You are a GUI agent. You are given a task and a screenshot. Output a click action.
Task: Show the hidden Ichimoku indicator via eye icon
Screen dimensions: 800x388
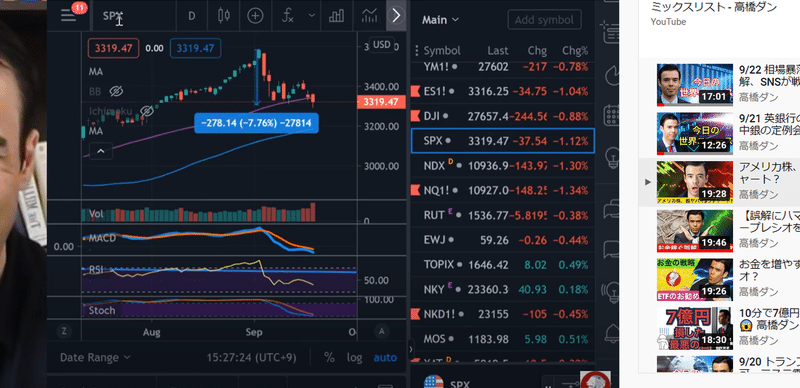tap(147, 111)
